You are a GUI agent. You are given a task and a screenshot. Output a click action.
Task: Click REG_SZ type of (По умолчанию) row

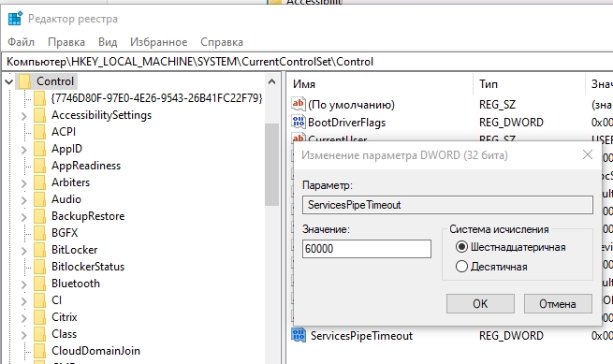tap(497, 105)
